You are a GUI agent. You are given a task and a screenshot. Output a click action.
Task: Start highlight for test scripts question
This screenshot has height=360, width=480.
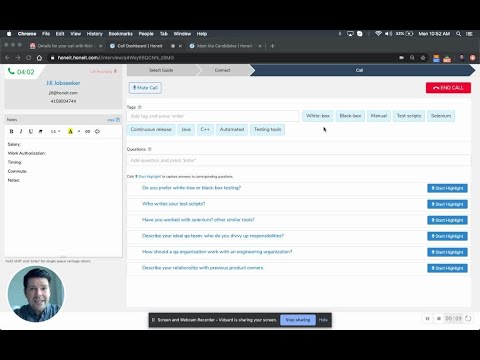click(447, 204)
